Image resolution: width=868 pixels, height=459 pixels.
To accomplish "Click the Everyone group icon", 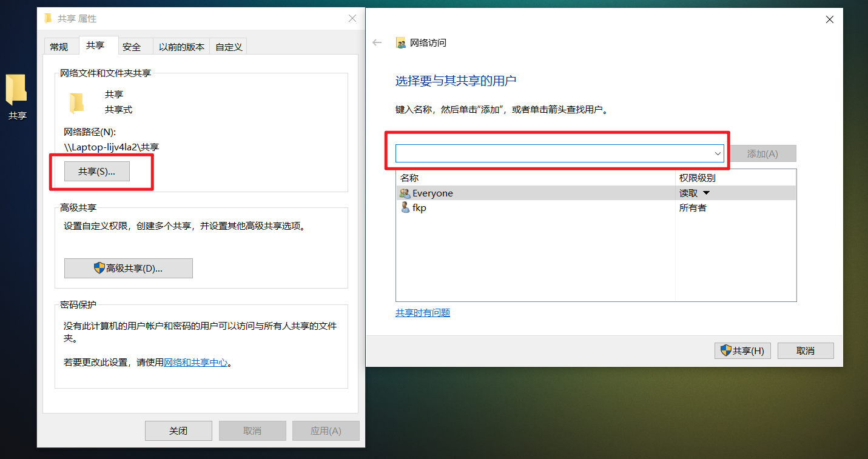I will [405, 193].
